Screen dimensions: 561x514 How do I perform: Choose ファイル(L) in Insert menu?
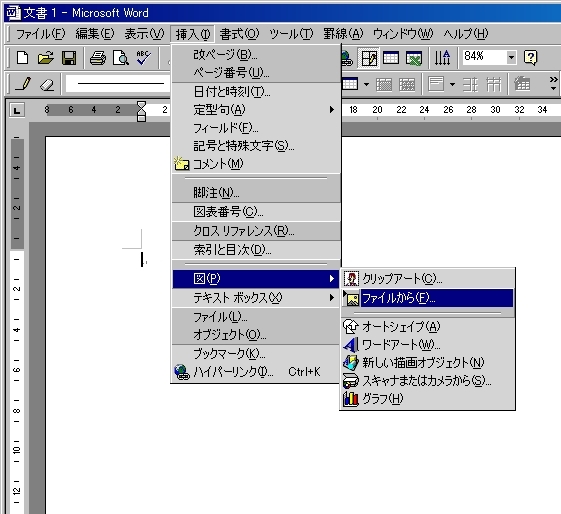(x=256, y=317)
